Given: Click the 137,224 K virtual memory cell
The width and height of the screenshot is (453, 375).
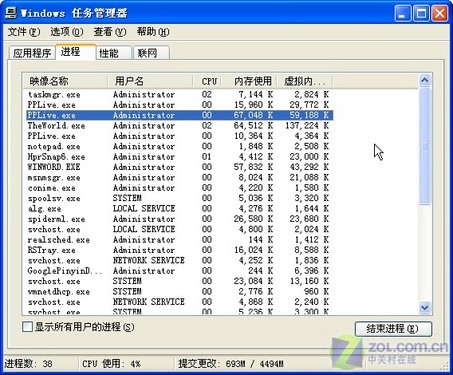Looking at the screenshot, I should pyautogui.click(x=307, y=126).
